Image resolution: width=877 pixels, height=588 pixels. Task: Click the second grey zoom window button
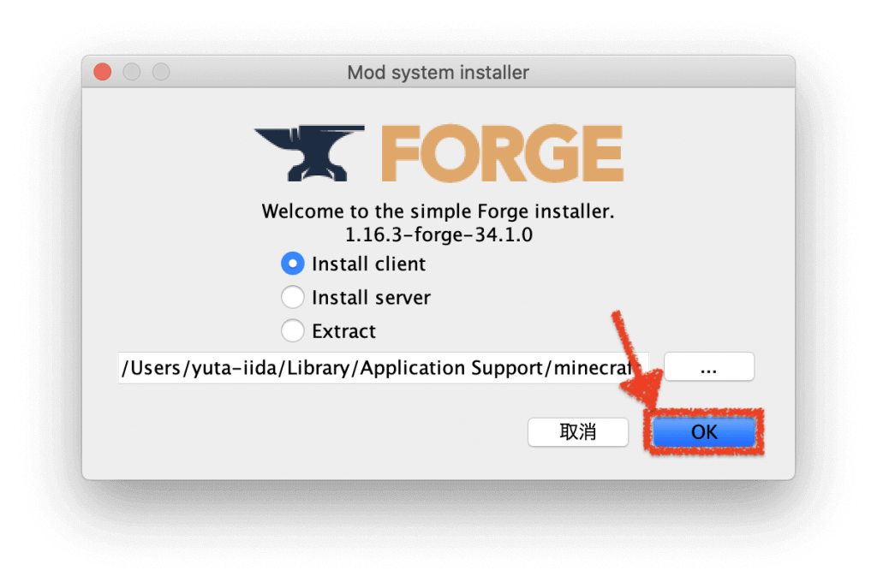point(161,72)
